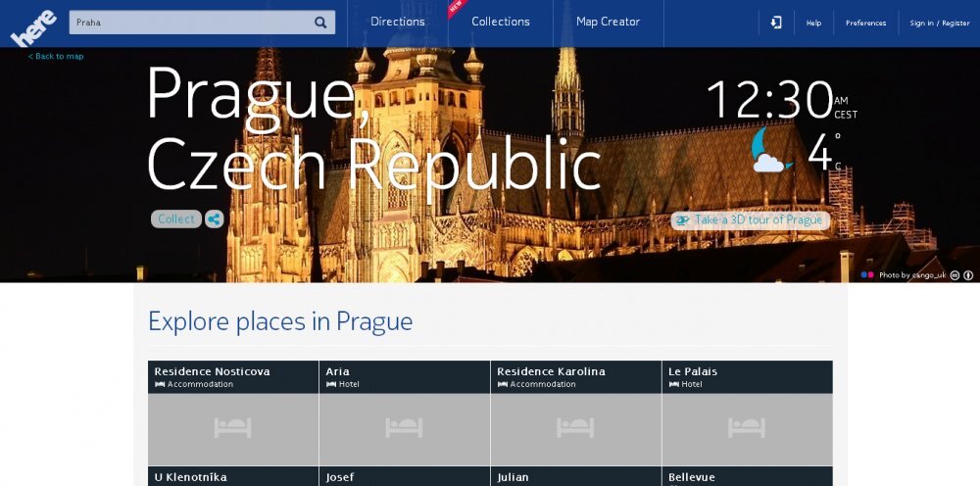
Task: Click the Flickr dots icon by photo credit
Action: (x=867, y=275)
